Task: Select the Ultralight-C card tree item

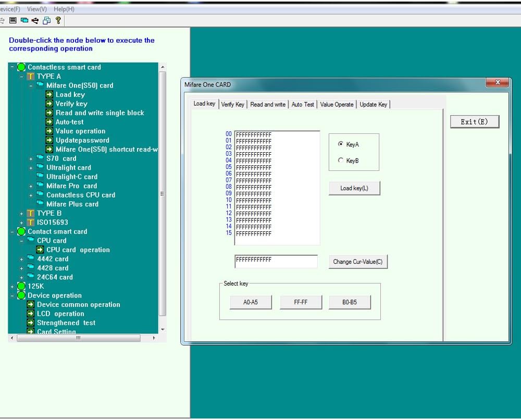Action: [72, 177]
